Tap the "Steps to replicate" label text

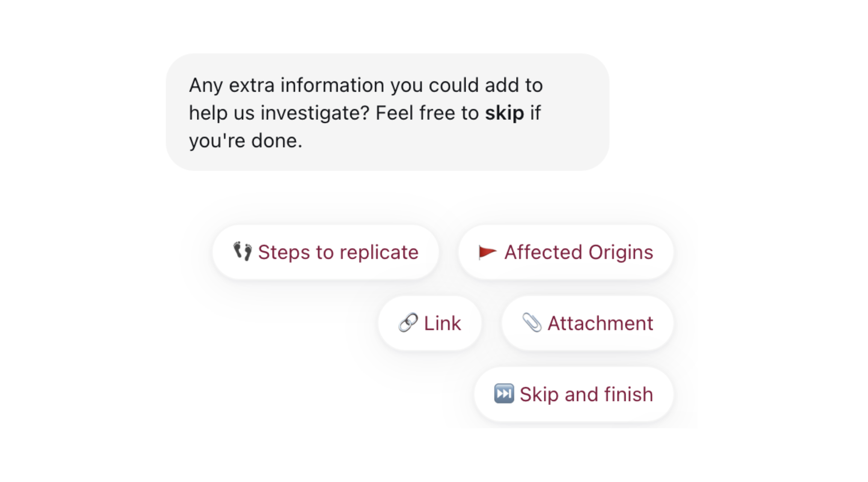(338, 252)
